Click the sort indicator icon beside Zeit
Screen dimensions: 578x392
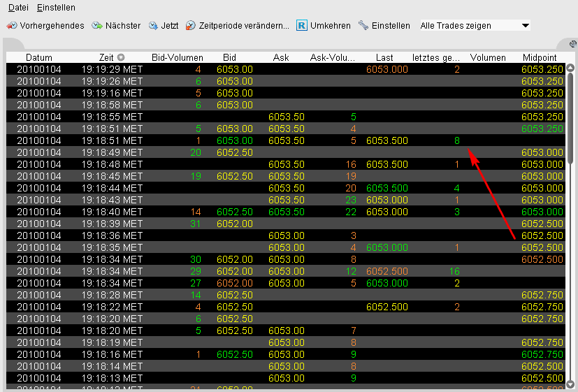(x=121, y=57)
